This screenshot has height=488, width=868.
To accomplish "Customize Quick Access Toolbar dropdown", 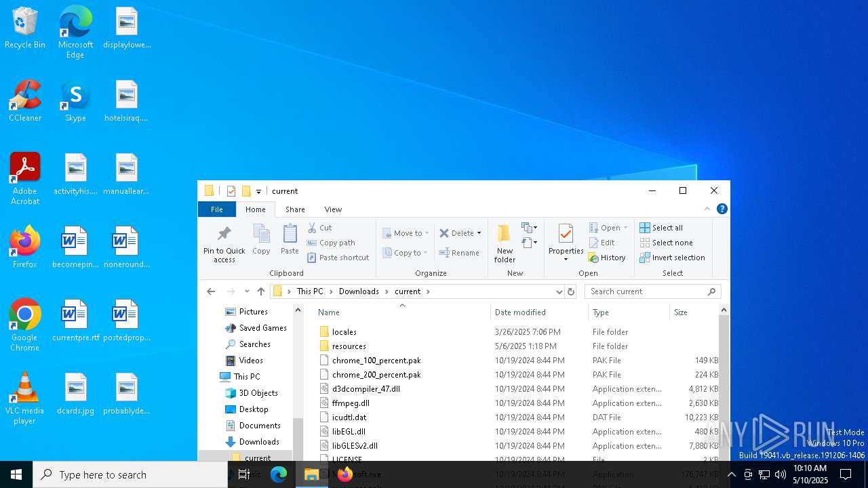I will pyautogui.click(x=258, y=192).
